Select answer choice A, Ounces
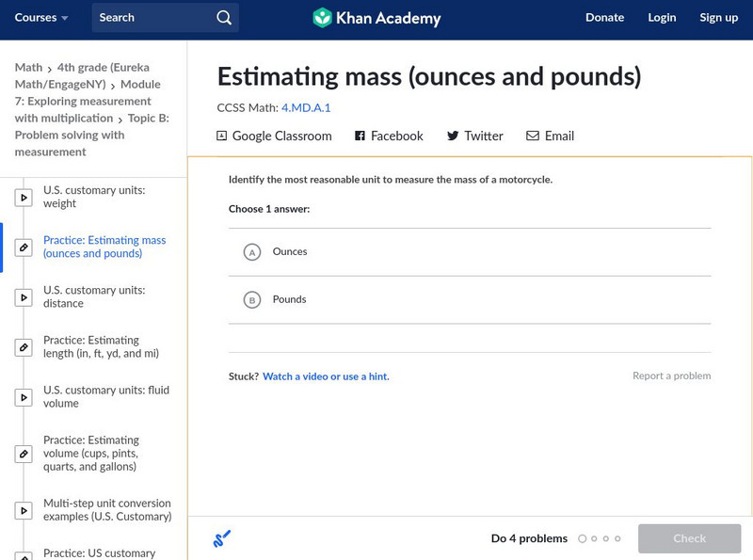 (252, 252)
